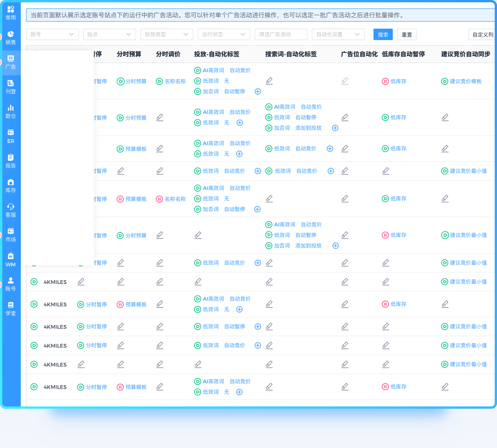The height and width of the screenshot is (448, 497).
Task: Add tag after second row 低效词 无
Action: pyautogui.click(x=240, y=123)
